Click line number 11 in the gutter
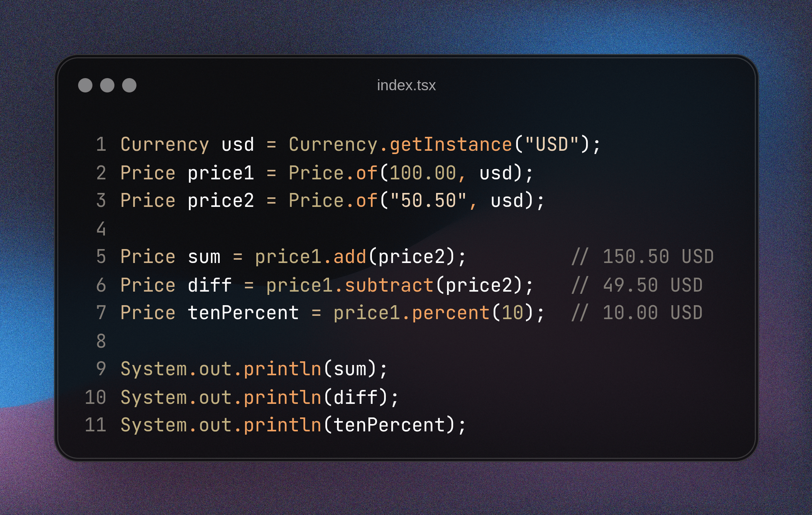812x515 pixels. click(96, 425)
